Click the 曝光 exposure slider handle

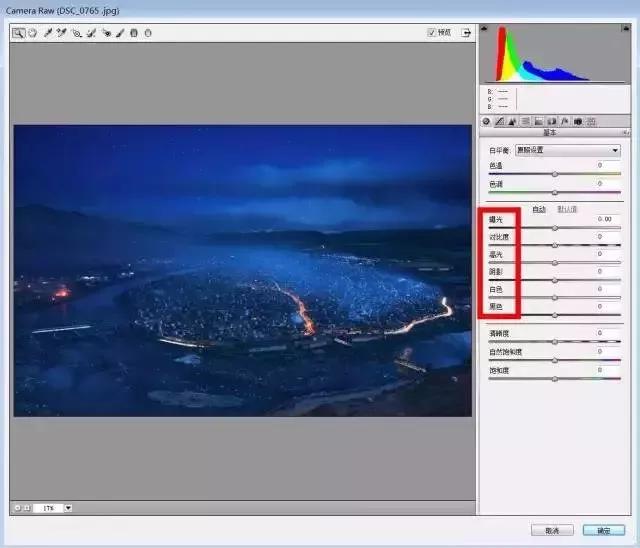tap(555, 228)
